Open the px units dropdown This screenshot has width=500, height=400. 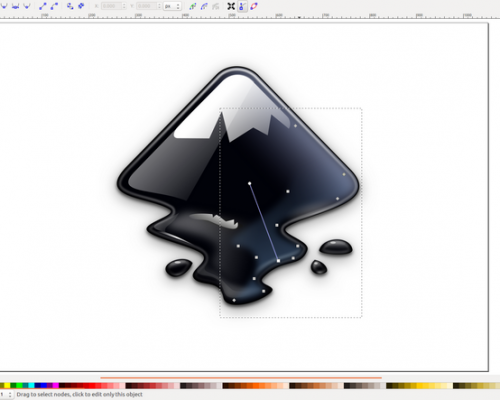[x=172, y=6]
